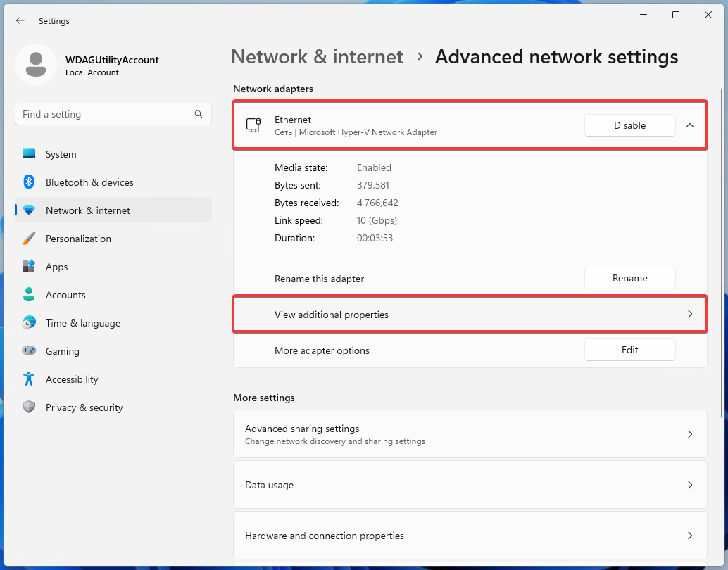The image size is (728, 570).
Task: Edit More adapter options
Action: 629,350
